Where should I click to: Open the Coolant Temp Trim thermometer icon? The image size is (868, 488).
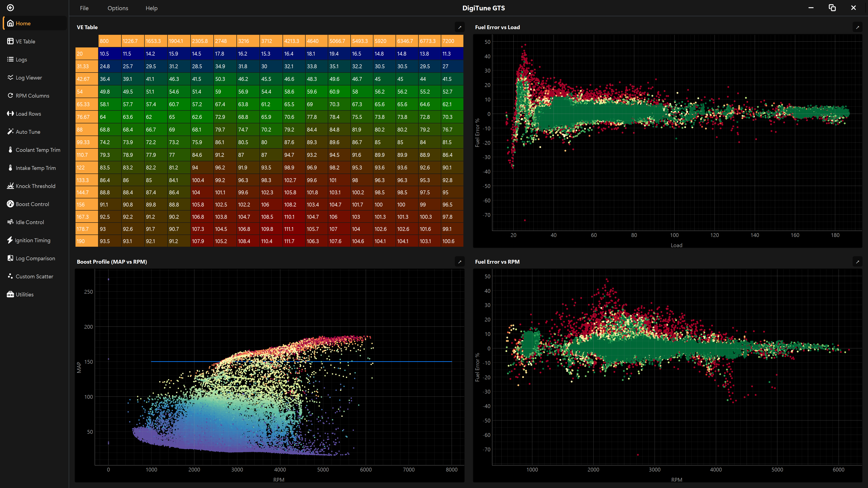10,150
